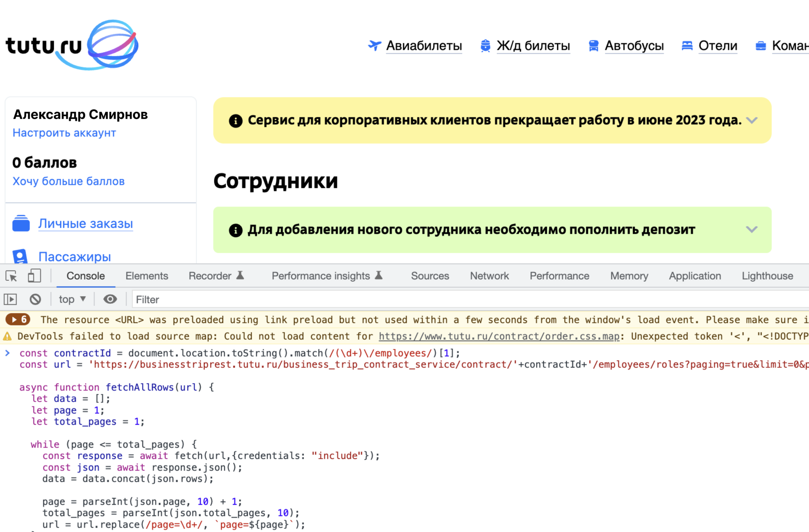Click the bed icon for Отели

[x=687, y=46]
